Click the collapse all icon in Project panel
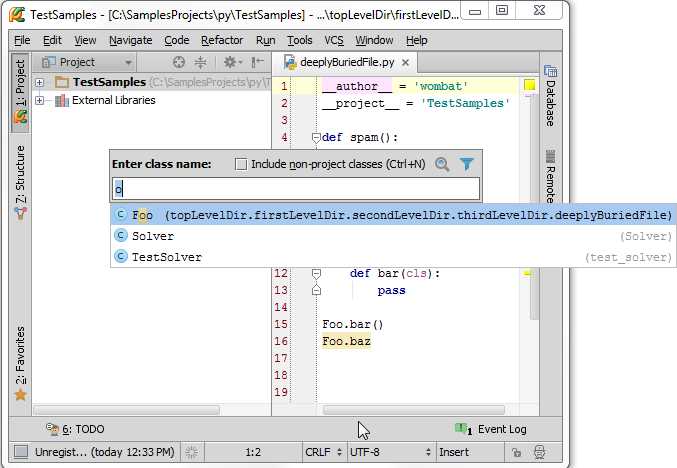This screenshot has width=677, height=468. pyautogui.click(x=200, y=63)
